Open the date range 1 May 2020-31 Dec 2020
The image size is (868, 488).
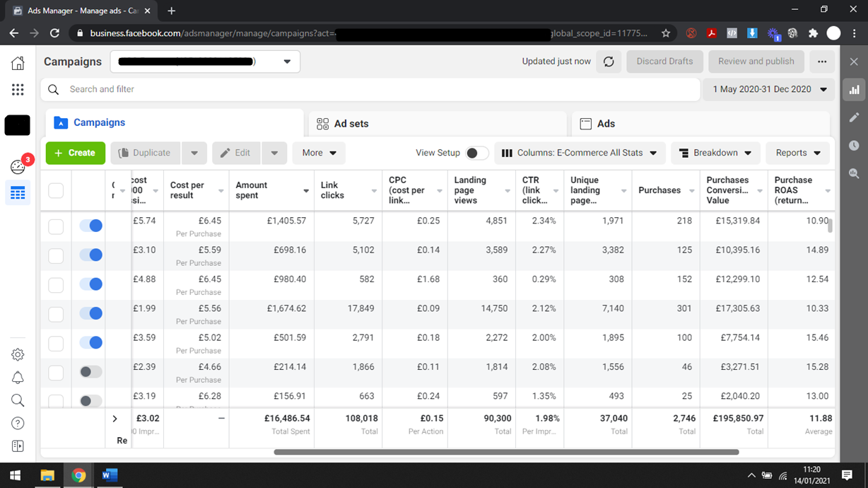coord(768,90)
